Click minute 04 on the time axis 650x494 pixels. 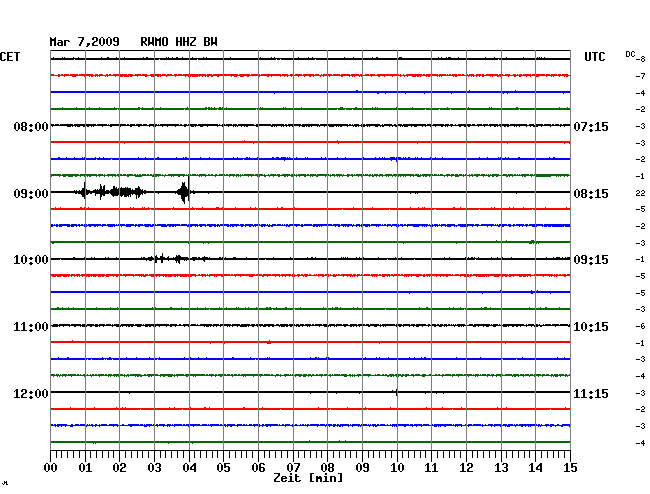(x=189, y=468)
